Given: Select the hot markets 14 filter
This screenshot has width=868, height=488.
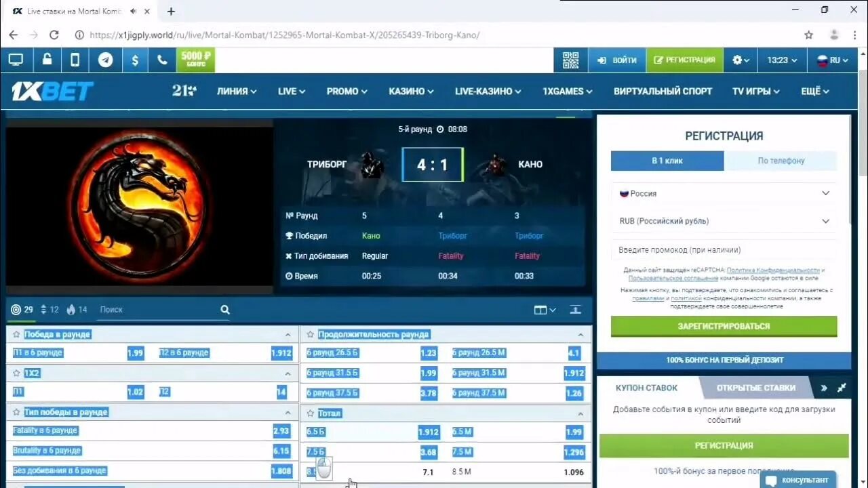Looking at the screenshot, I should 77,310.
